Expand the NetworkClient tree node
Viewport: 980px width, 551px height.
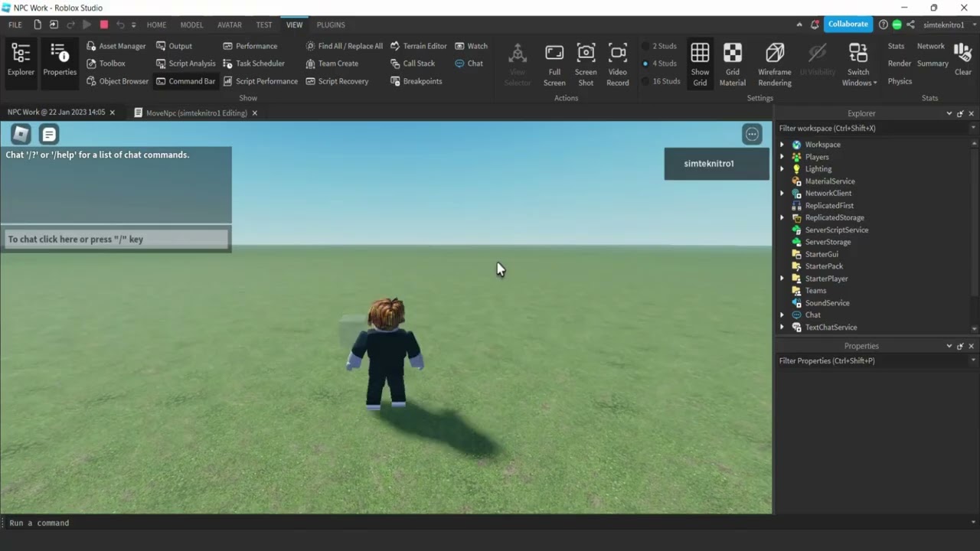(782, 194)
